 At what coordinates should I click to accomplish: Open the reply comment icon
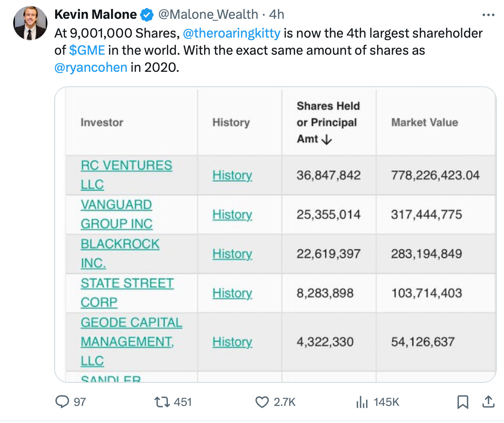(62, 402)
